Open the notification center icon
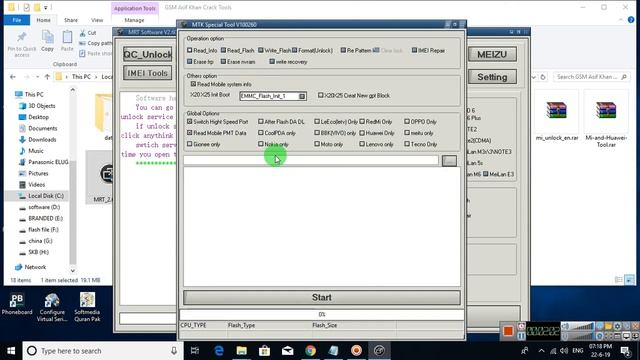Viewport: 640px width, 360px height. [625, 351]
